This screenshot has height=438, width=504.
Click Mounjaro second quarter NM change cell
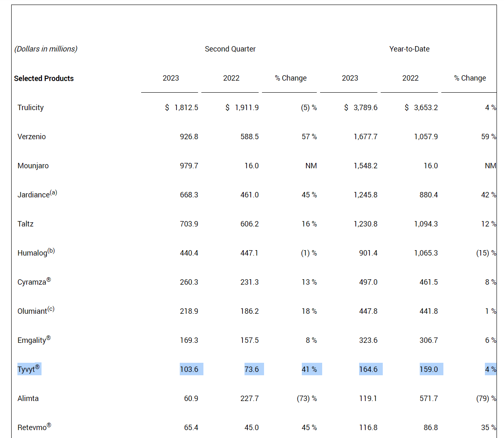[311, 166]
